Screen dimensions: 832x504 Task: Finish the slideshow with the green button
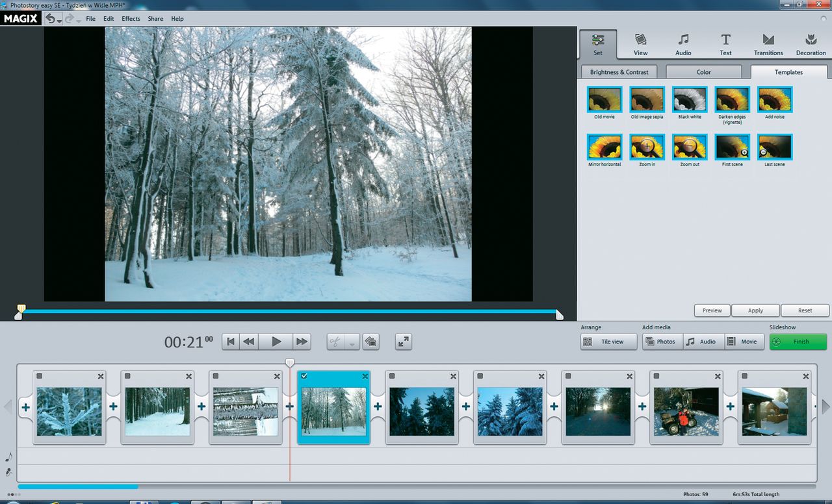pyautogui.click(x=798, y=342)
